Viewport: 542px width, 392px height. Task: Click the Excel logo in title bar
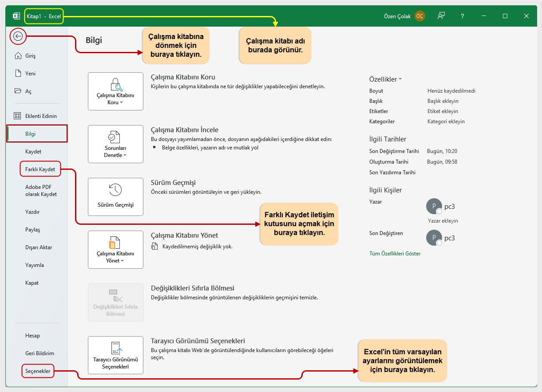coord(16,16)
